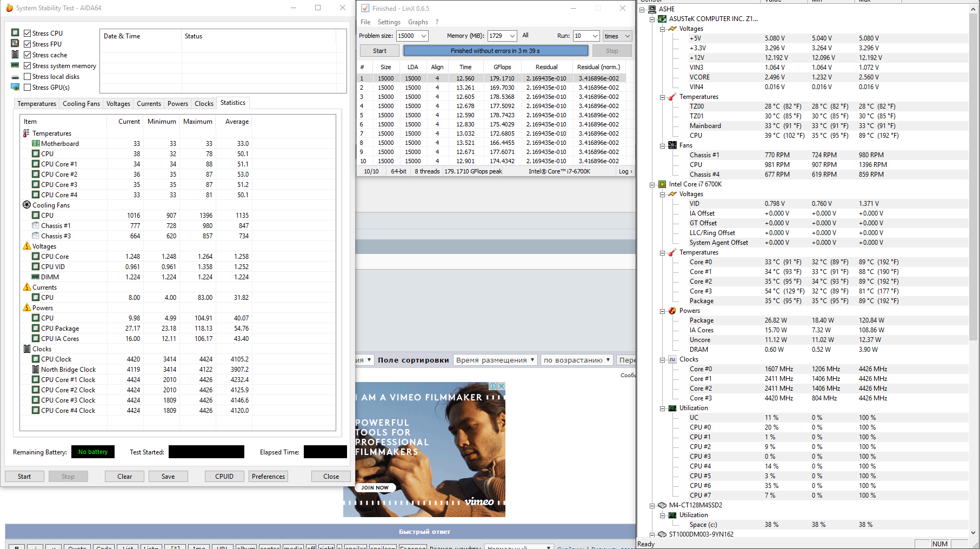Click the RAM icon beside Stress system memory
Screen dimensions: 980x549
pos(15,65)
